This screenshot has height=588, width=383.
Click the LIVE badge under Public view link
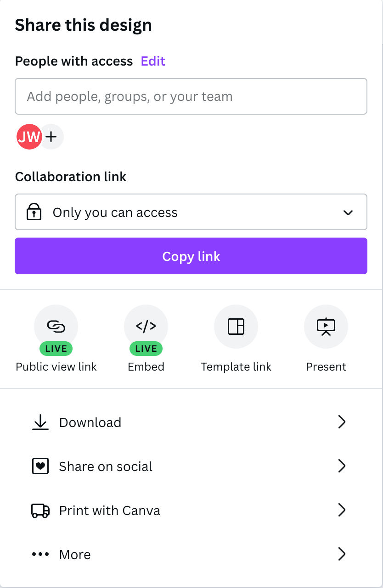pyautogui.click(x=56, y=349)
